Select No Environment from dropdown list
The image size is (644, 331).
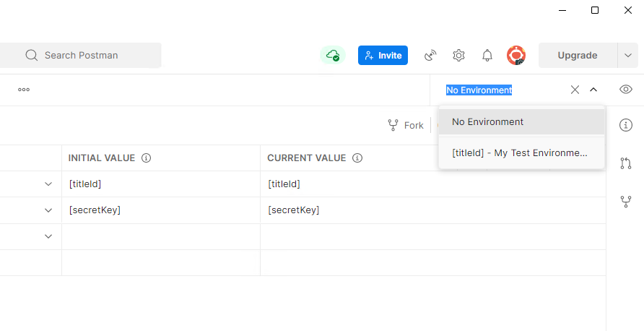click(x=521, y=121)
